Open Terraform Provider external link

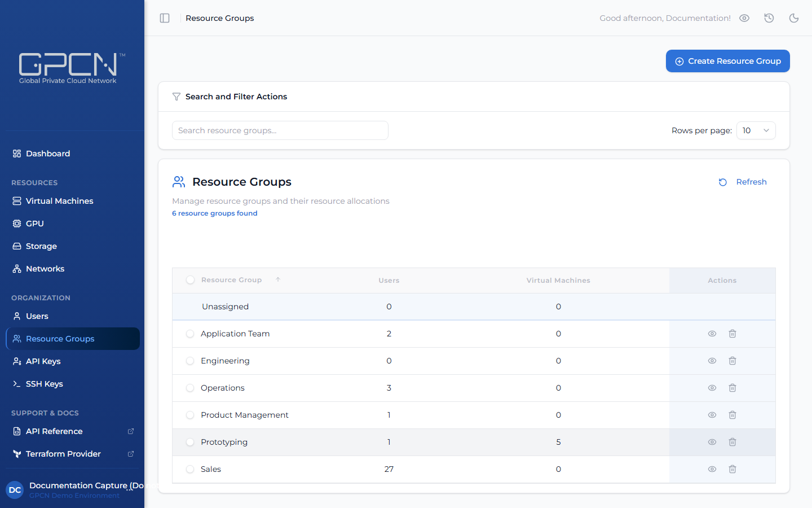[73, 454]
